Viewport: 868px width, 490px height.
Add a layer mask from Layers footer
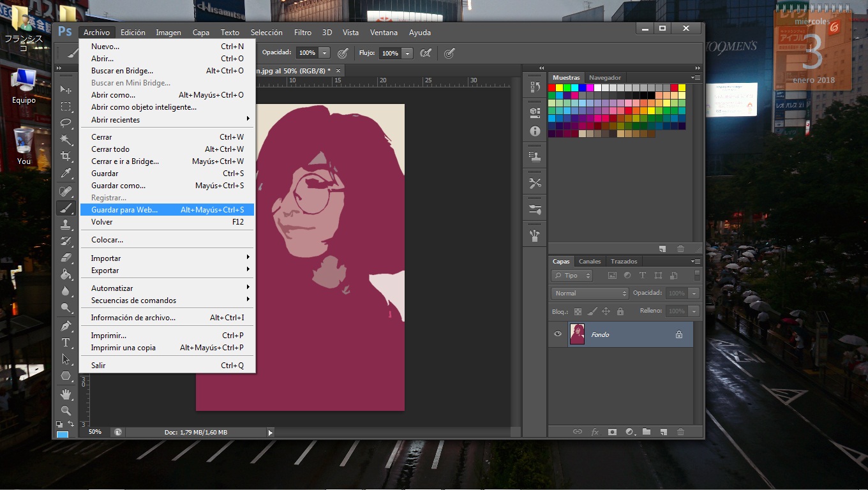(x=612, y=432)
